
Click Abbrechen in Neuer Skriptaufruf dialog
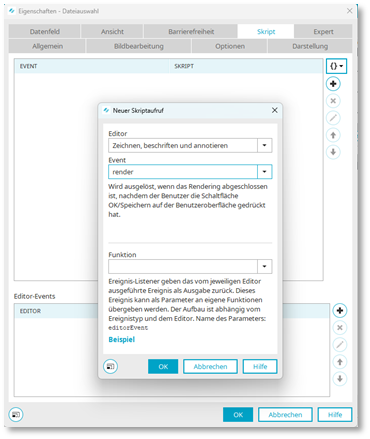(x=210, y=367)
